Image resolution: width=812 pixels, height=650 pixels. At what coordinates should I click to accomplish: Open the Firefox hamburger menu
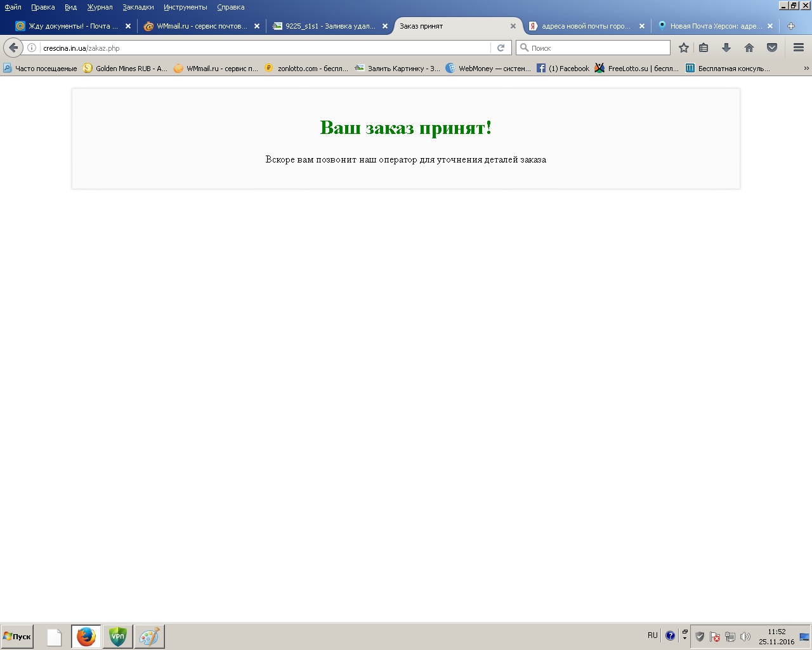[799, 48]
